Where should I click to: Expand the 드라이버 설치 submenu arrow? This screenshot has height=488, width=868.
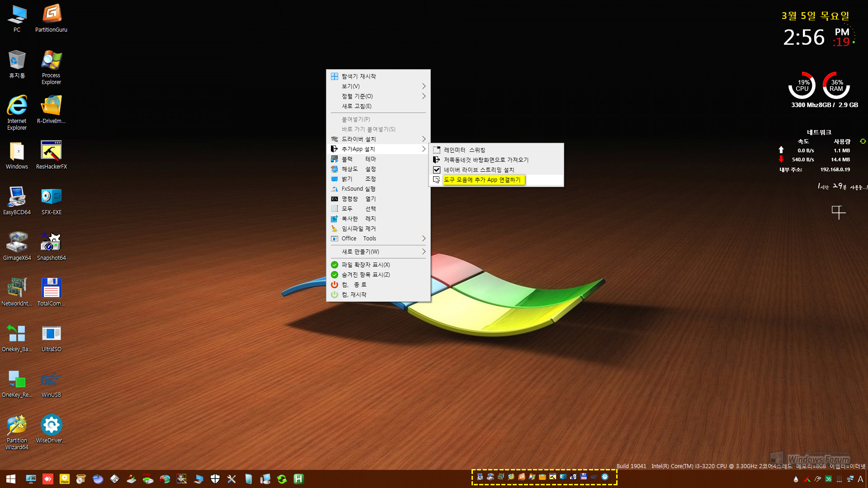coord(424,139)
